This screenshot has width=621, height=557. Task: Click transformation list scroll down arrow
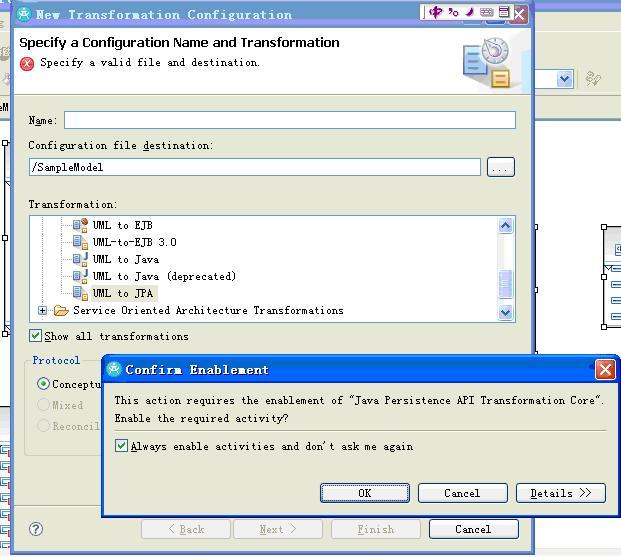505,312
